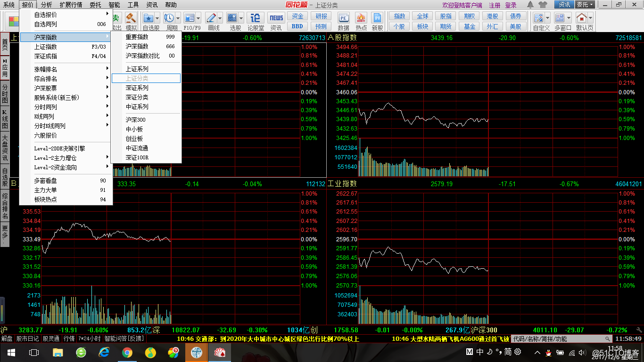Image resolution: width=644 pixels, height=362 pixels.
Task: Click the 基金 market button
Action: pyautogui.click(x=470, y=26)
